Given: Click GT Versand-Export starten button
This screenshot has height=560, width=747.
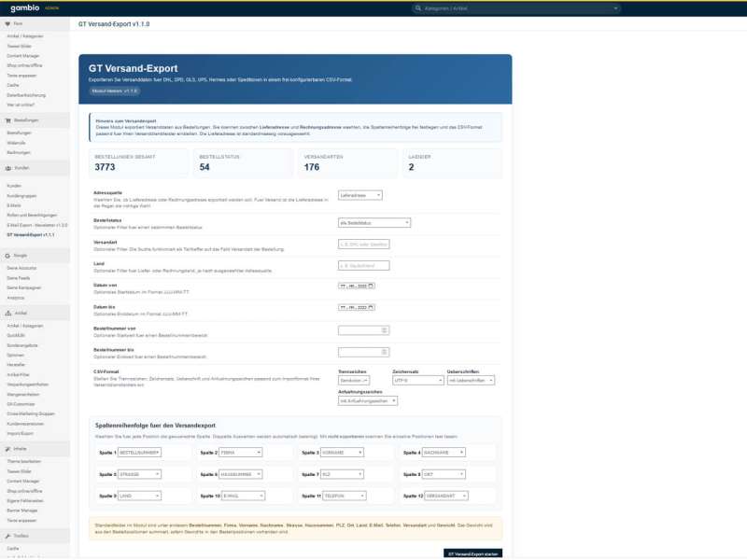Looking at the screenshot, I should click(472, 553).
